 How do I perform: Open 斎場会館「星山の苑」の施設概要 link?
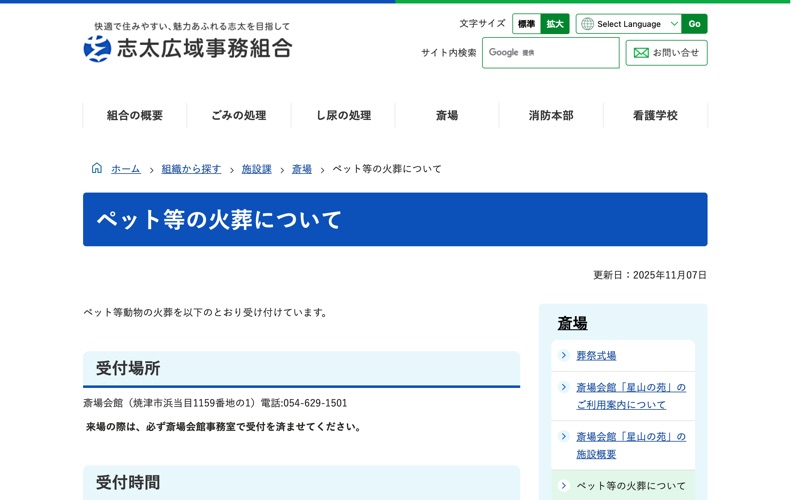point(631,445)
